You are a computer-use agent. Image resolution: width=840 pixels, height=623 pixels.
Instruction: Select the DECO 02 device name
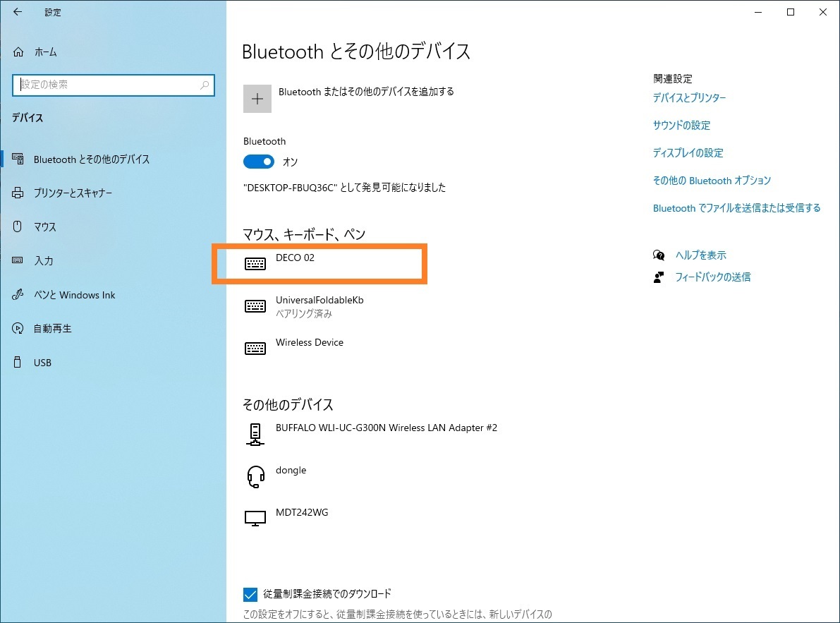point(295,258)
